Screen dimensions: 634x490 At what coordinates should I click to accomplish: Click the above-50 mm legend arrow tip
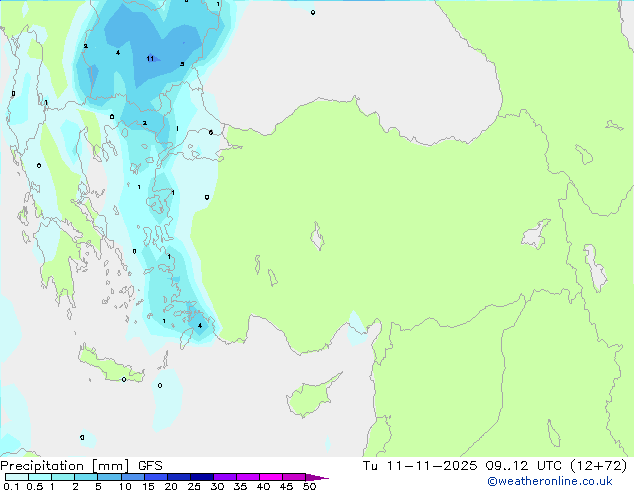point(317,477)
